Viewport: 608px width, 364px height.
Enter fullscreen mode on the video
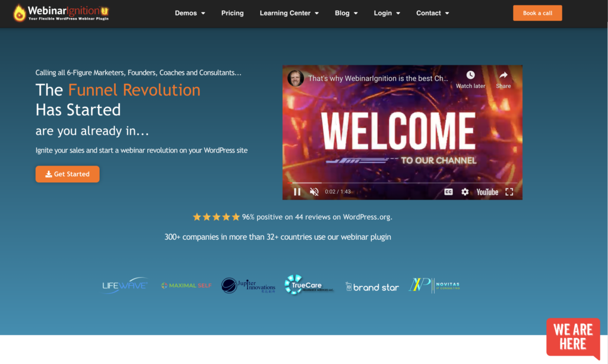(x=509, y=191)
